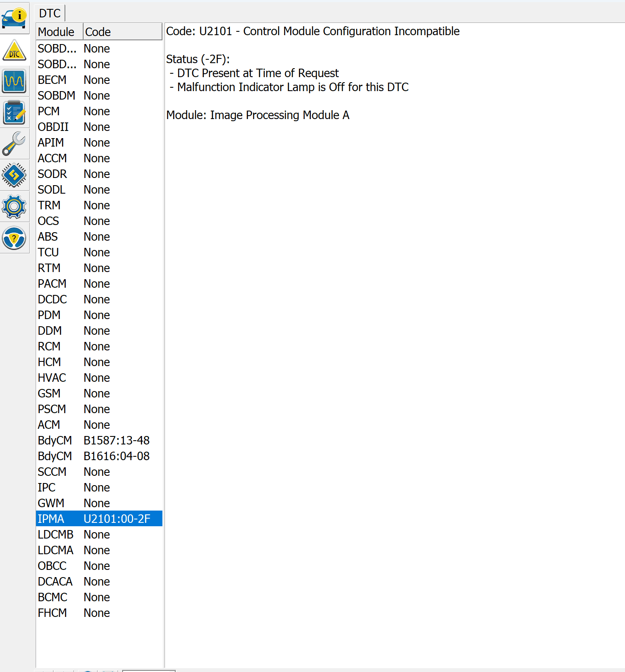The width and height of the screenshot is (625, 672).
Task: Sort list by Code column header
Action: click(x=122, y=32)
